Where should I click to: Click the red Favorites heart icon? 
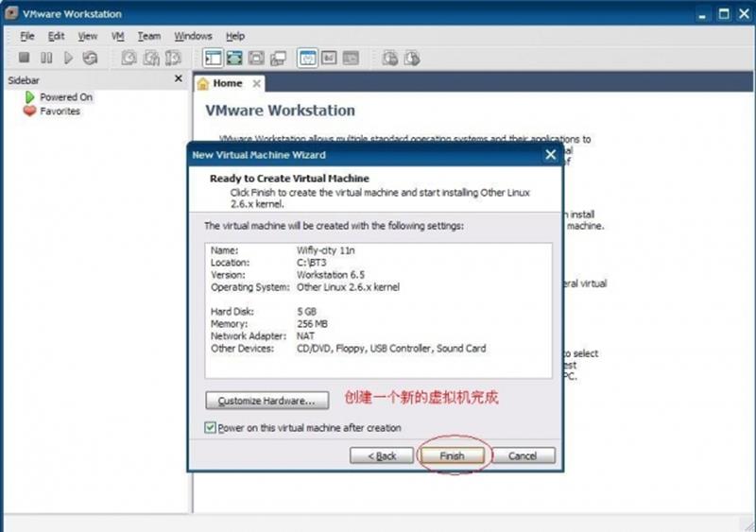click(30, 111)
